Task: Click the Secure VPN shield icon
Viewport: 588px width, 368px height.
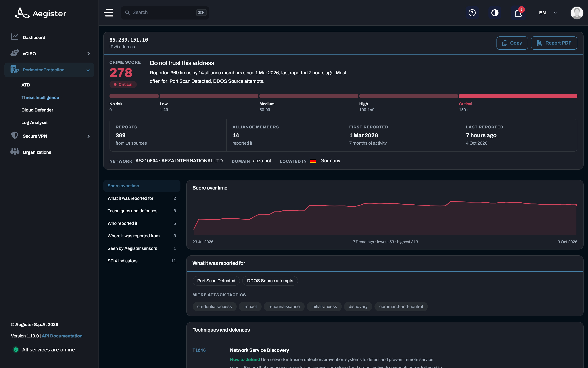Action: 15,135
